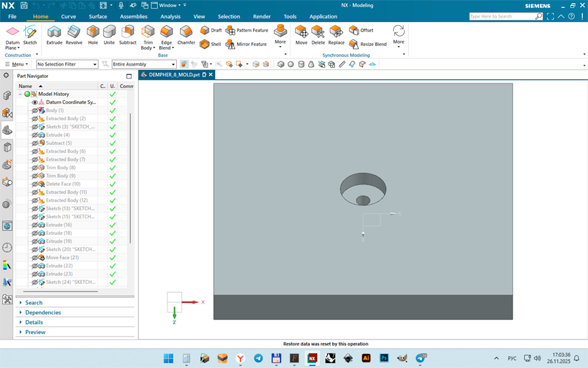
Task: Click the Help question mark icon
Action: click(x=571, y=17)
